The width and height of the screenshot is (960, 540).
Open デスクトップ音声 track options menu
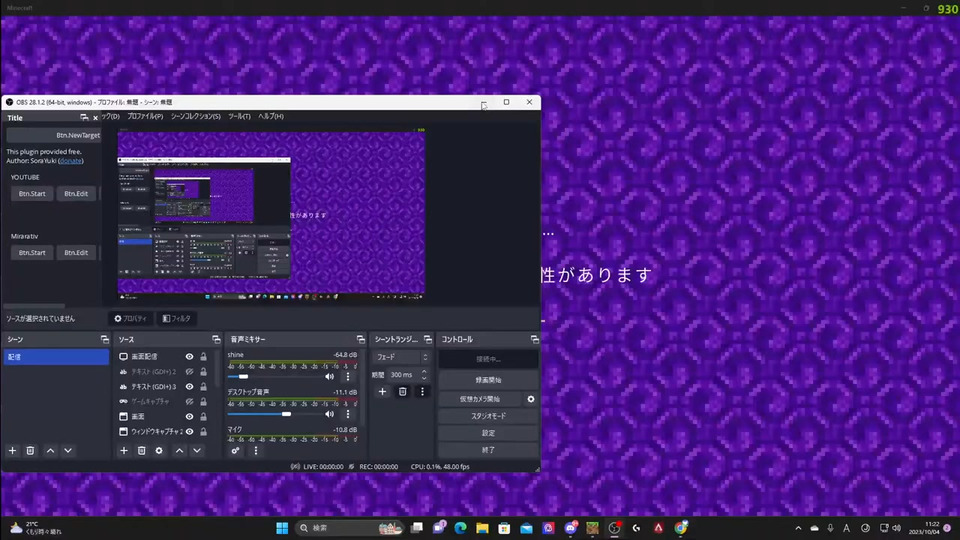point(348,414)
